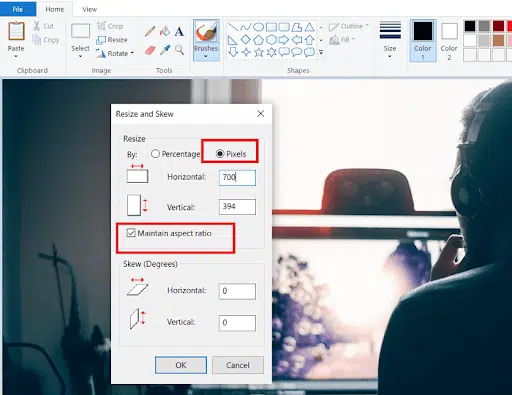Click the Resize button in ribbon
Screen dimensions: 512x395
click(112, 40)
